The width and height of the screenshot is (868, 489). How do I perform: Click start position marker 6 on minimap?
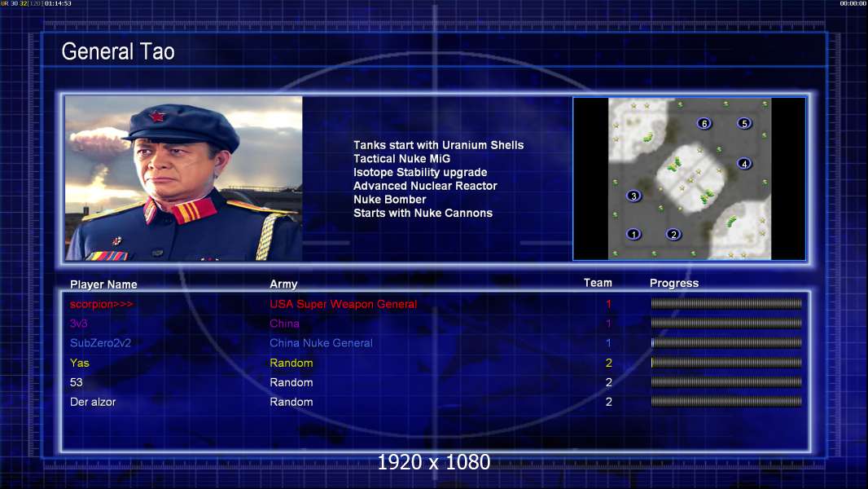pyautogui.click(x=704, y=123)
